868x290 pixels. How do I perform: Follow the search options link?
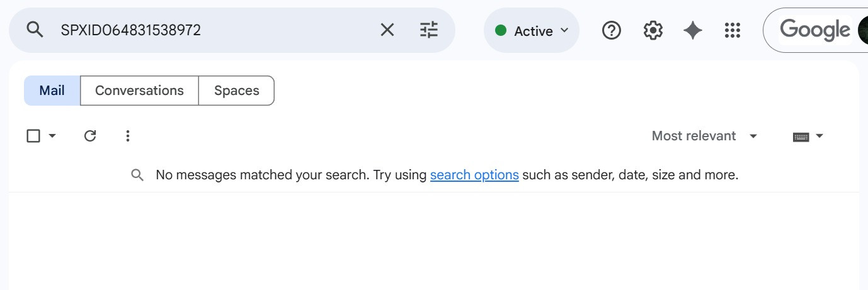click(x=474, y=175)
